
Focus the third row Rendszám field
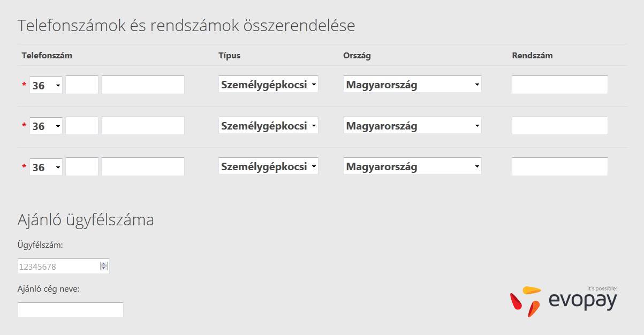click(x=560, y=166)
